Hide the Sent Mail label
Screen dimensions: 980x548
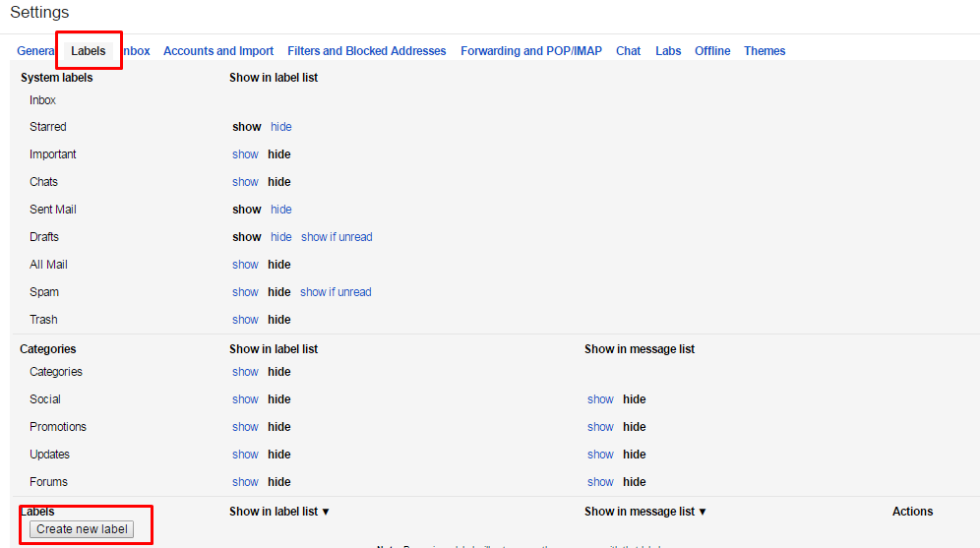[281, 210]
